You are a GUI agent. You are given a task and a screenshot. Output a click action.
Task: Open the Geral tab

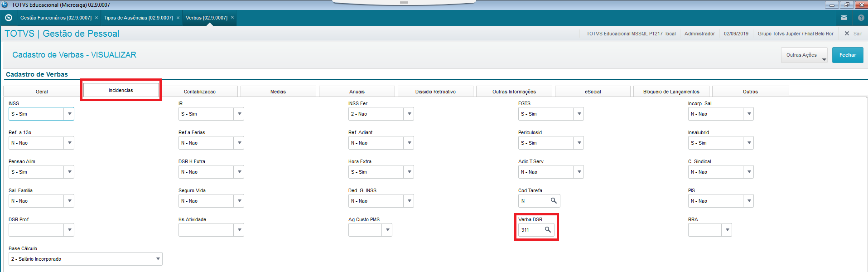click(42, 92)
